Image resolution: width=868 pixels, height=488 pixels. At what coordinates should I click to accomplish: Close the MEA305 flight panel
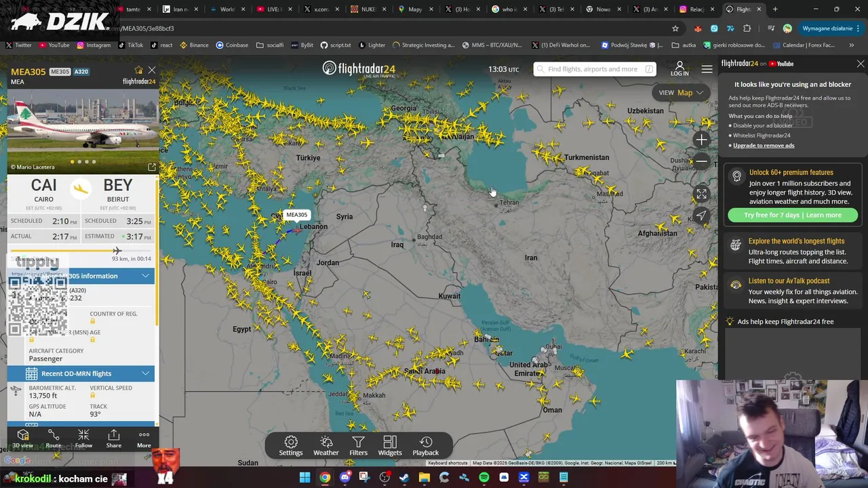tap(152, 70)
